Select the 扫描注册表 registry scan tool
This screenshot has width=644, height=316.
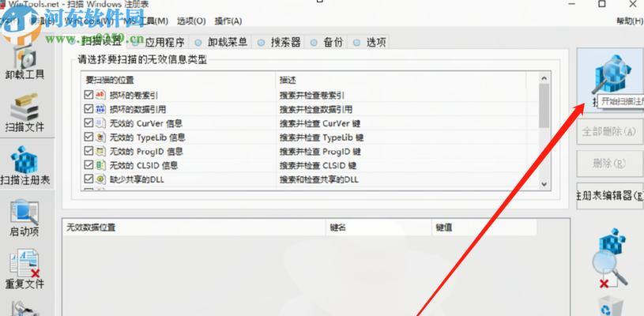click(25, 166)
